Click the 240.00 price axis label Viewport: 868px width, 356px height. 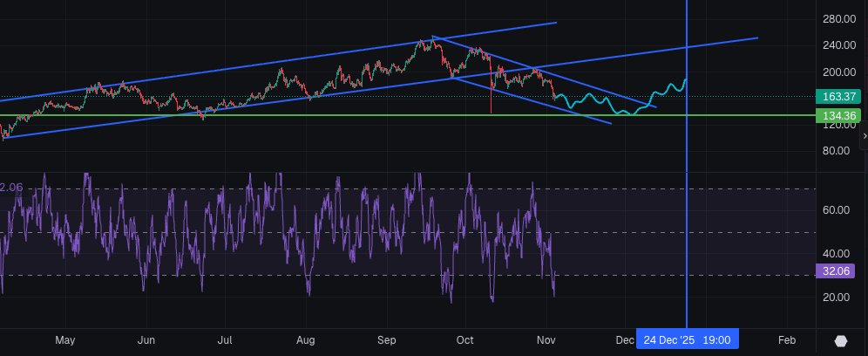coord(840,44)
